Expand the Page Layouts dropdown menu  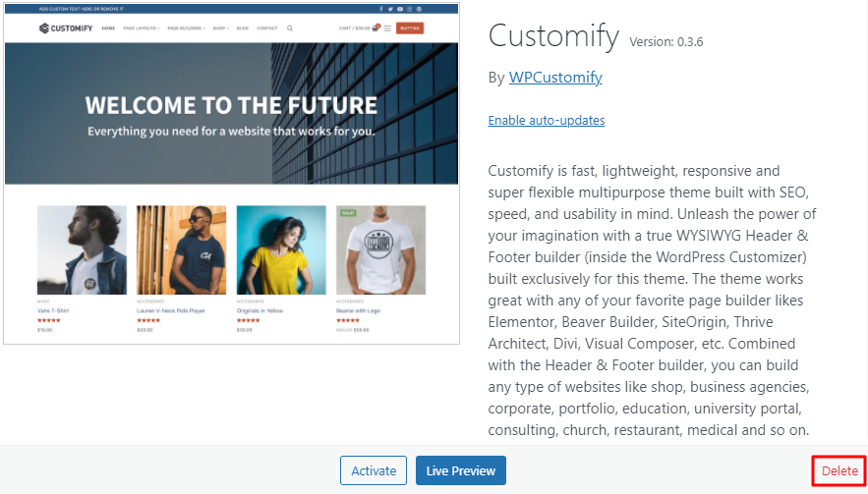pyautogui.click(x=142, y=28)
